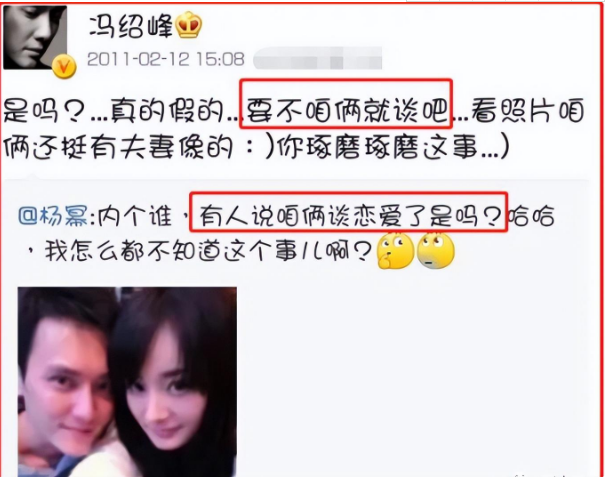Click the orange V verified badge

point(64,66)
